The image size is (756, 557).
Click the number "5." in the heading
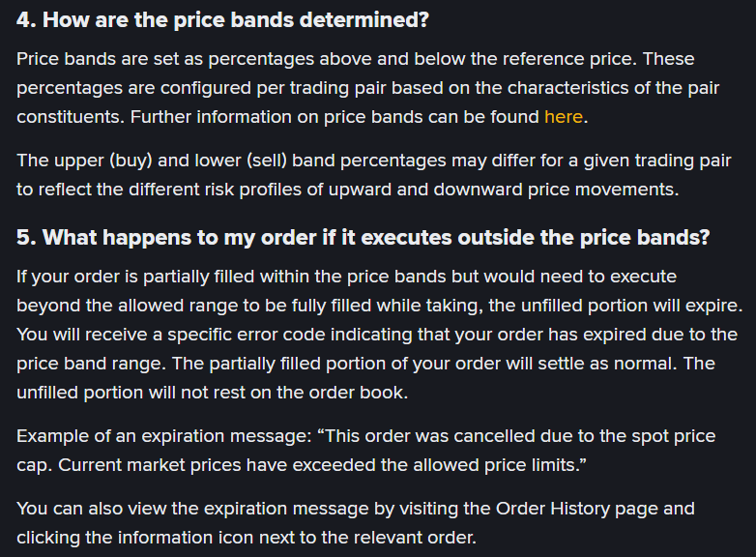pos(26,237)
